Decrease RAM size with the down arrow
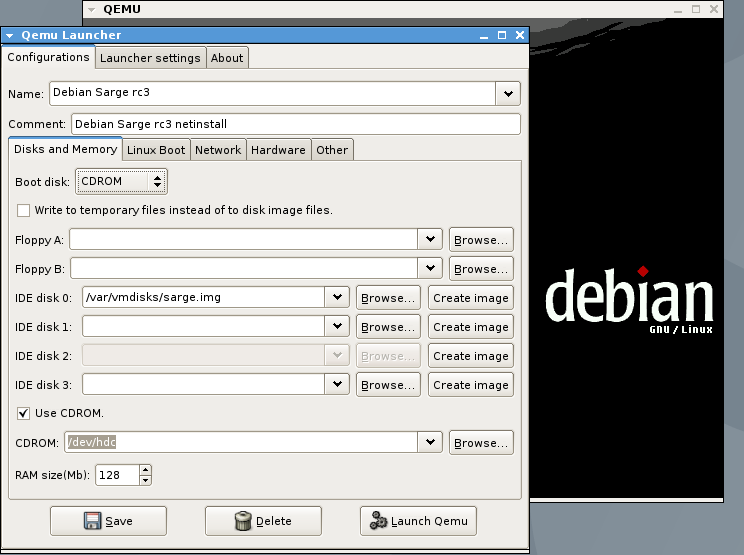 (x=145, y=480)
